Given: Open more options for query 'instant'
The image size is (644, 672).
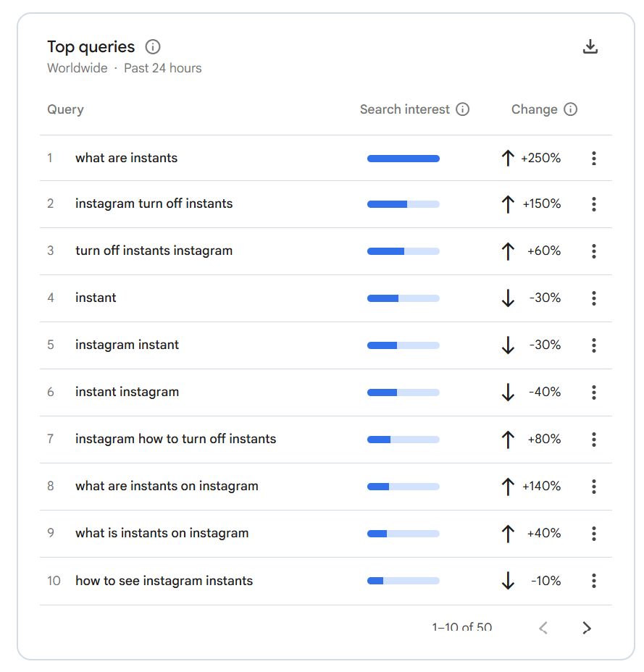Looking at the screenshot, I should pos(594,298).
